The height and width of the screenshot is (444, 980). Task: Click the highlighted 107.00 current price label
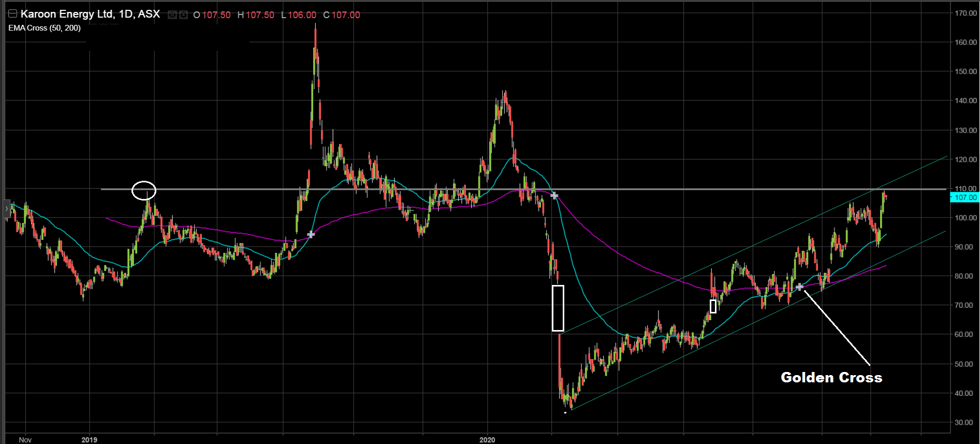point(964,197)
